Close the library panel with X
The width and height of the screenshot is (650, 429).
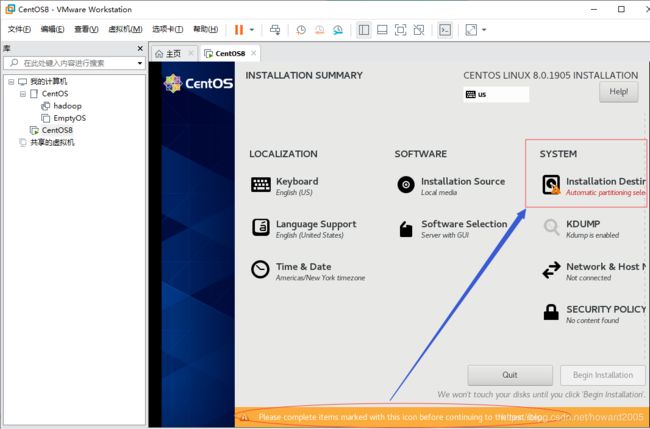click(x=140, y=48)
